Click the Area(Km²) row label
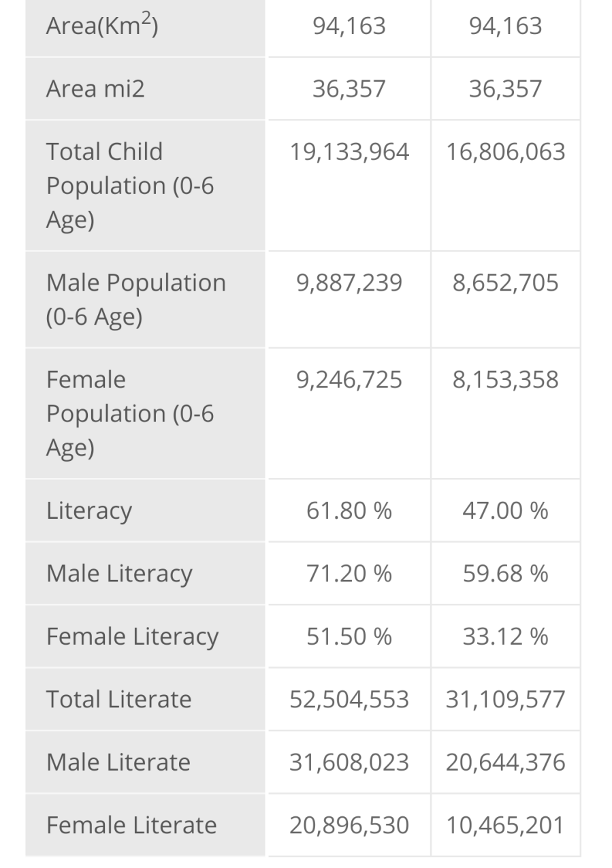The height and width of the screenshot is (868, 612). [102, 27]
